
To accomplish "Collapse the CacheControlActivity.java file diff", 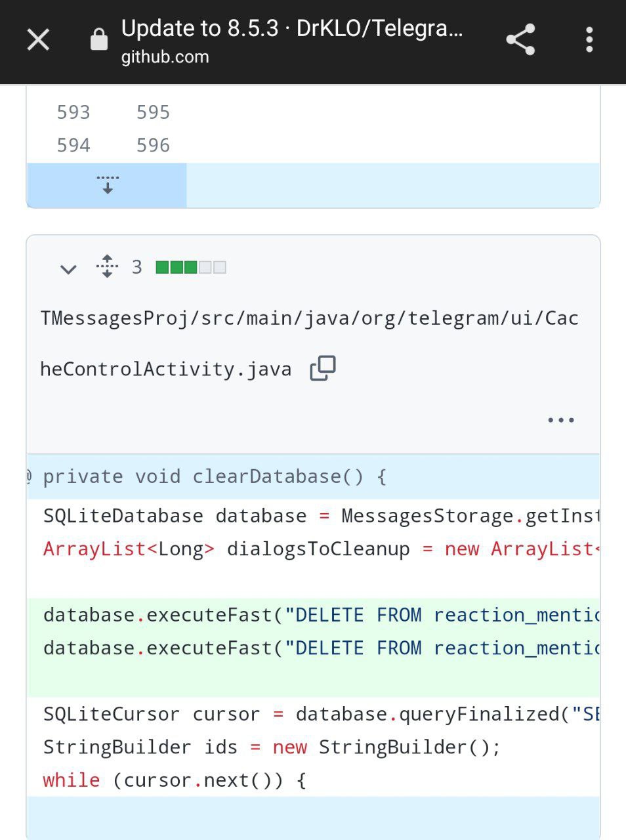I will coord(68,268).
